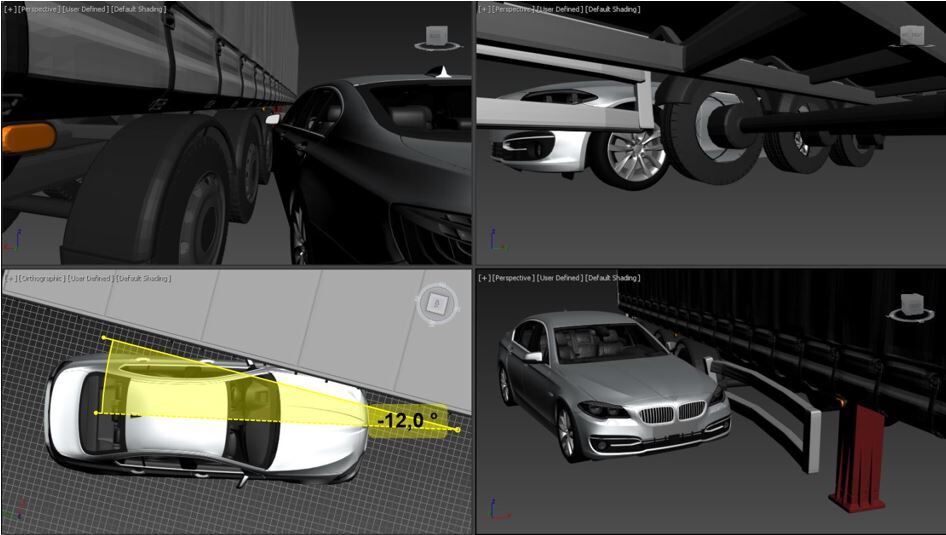Image resolution: width=946 pixels, height=535 pixels.
Task: Open Default Shading menu in orthographic viewport
Action: point(143,278)
